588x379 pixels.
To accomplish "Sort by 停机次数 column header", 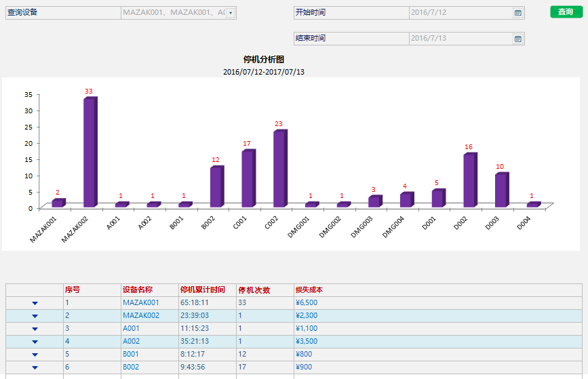I will pos(254,290).
